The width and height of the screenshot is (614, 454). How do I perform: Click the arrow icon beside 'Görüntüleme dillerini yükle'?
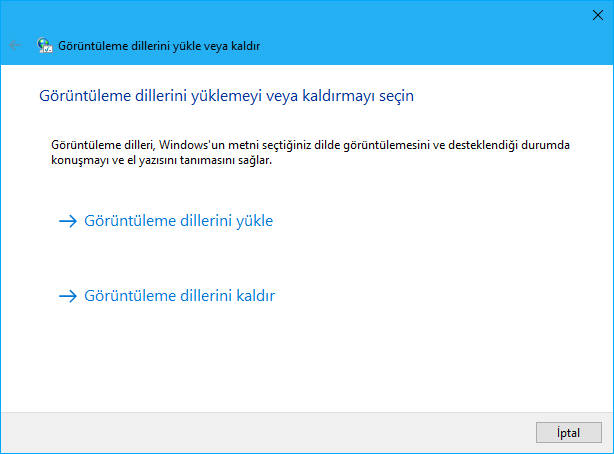tap(68, 221)
